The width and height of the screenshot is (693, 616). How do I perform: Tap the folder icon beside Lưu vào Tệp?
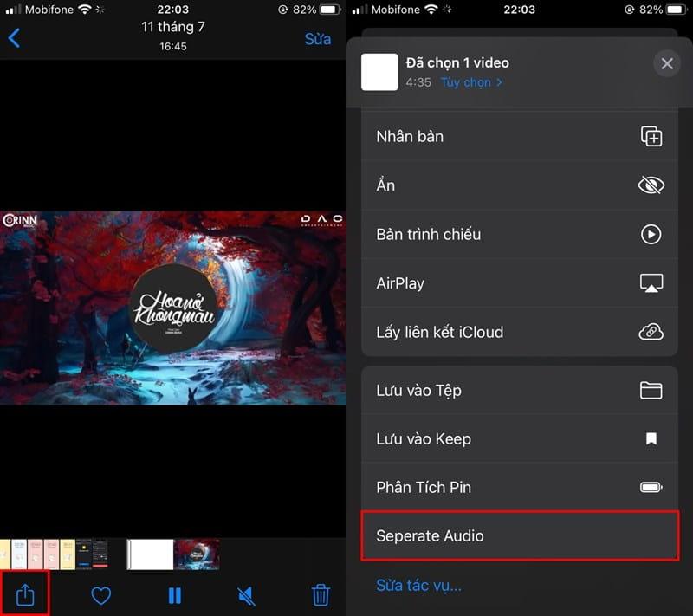coord(651,390)
